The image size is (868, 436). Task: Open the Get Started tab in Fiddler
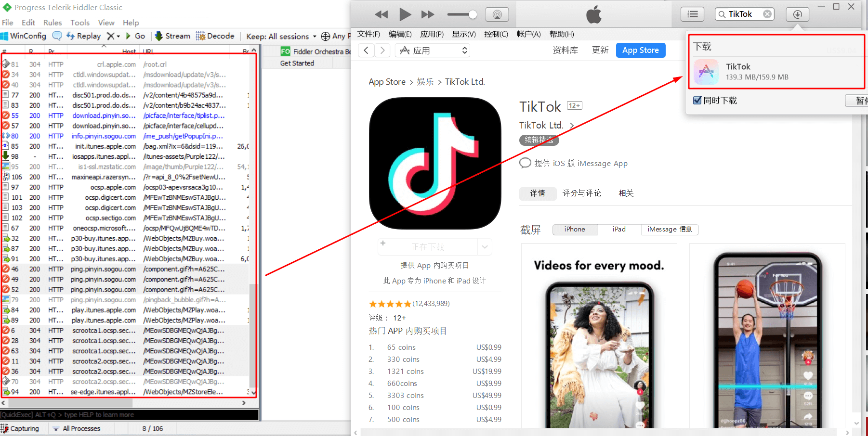coord(297,63)
